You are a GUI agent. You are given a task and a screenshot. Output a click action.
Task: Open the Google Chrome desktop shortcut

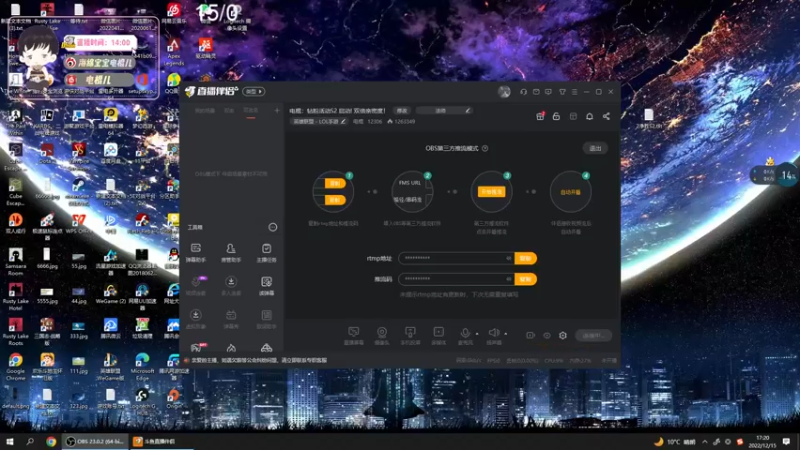[15, 366]
